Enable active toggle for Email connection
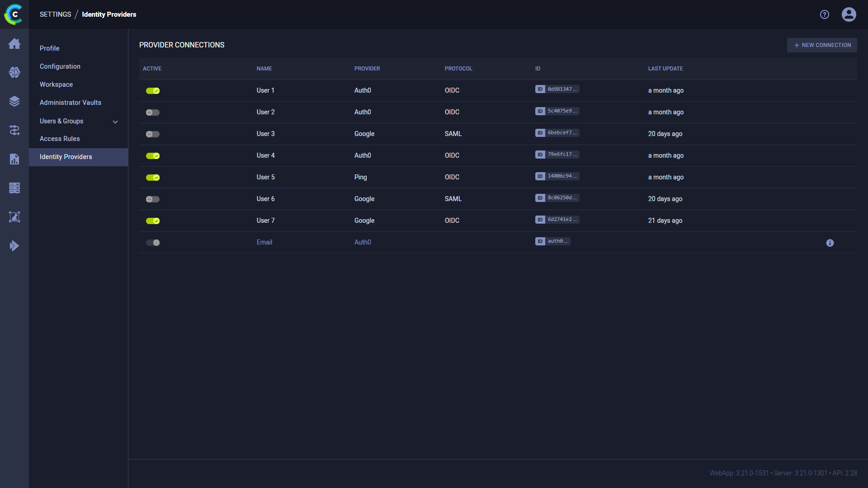The height and width of the screenshot is (488, 868). pyautogui.click(x=153, y=243)
